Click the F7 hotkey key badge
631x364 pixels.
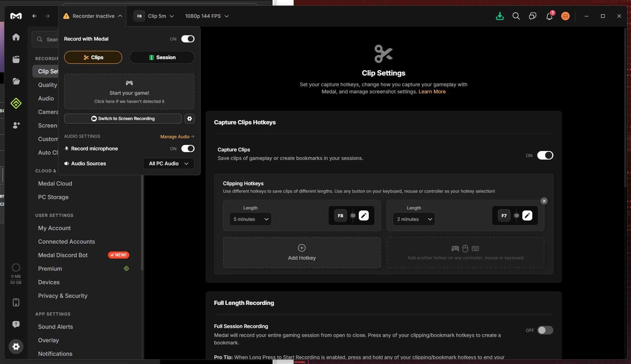(x=504, y=215)
